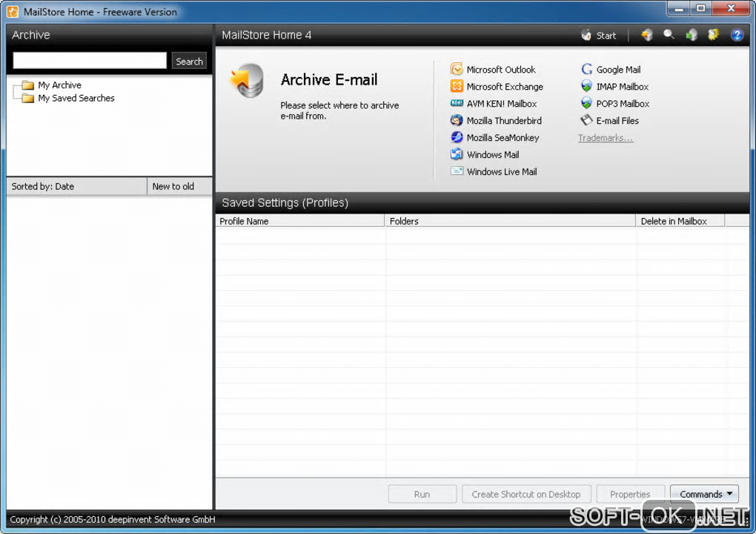Sort by Folders column header
This screenshot has height=534, width=756.
coord(510,221)
